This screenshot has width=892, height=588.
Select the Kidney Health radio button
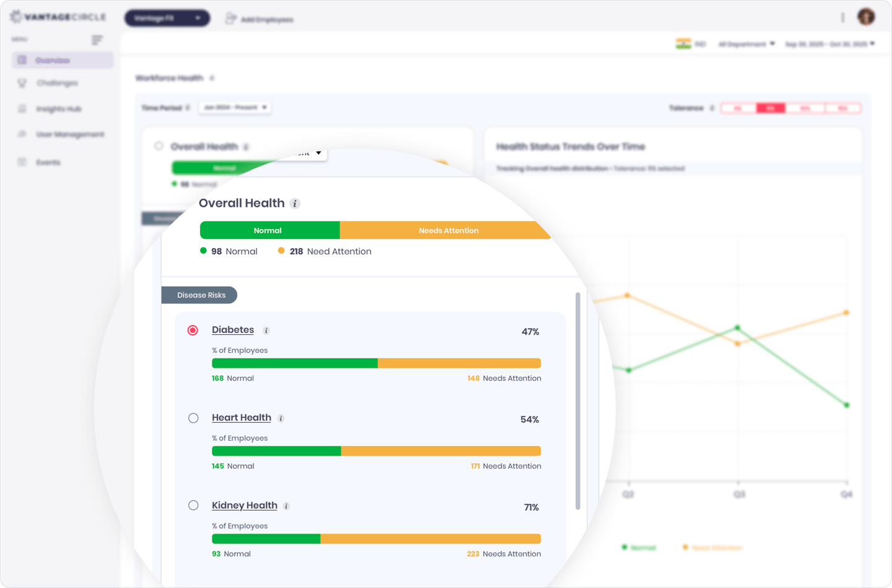(193, 506)
